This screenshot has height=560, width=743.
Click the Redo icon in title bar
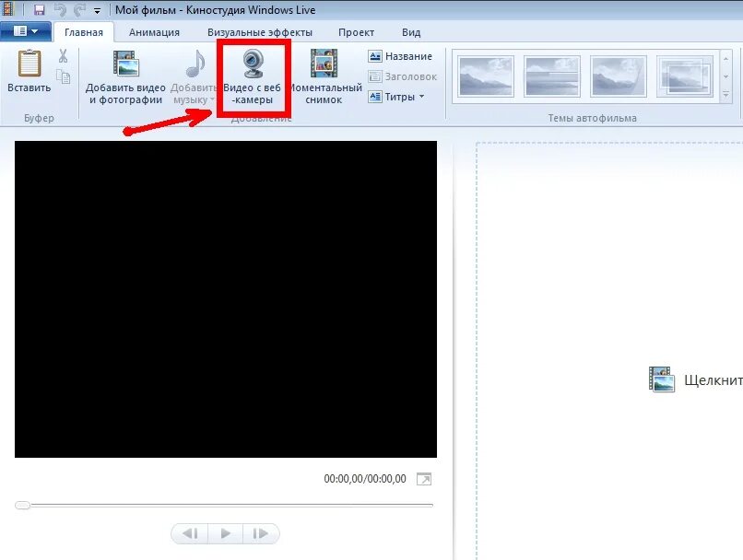79,9
